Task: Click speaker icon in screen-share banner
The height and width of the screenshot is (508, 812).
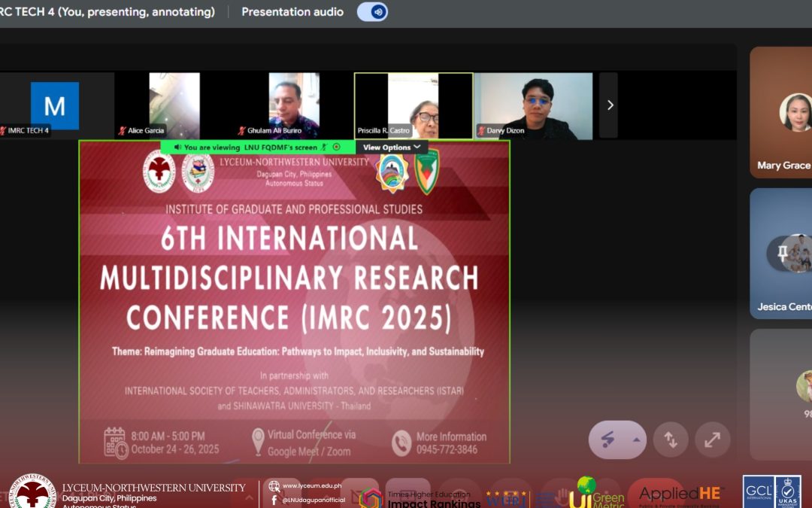Action: coord(177,148)
